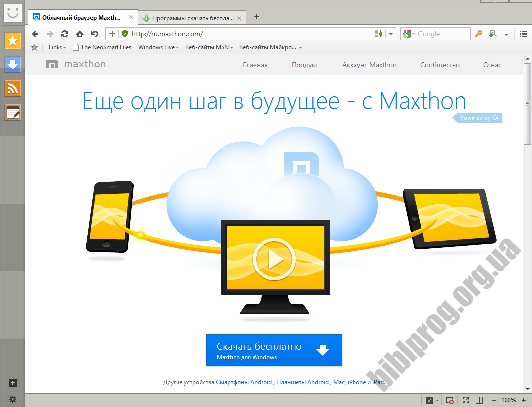Toggle split screen view icon
The image size is (532, 407).
click(x=479, y=400)
